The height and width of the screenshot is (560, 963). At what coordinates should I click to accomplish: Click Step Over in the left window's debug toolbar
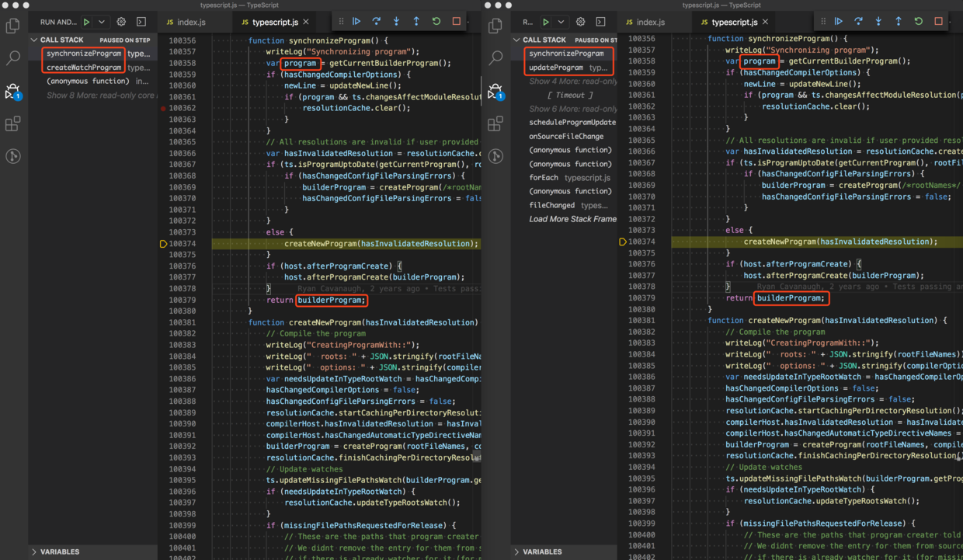click(376, 22)
